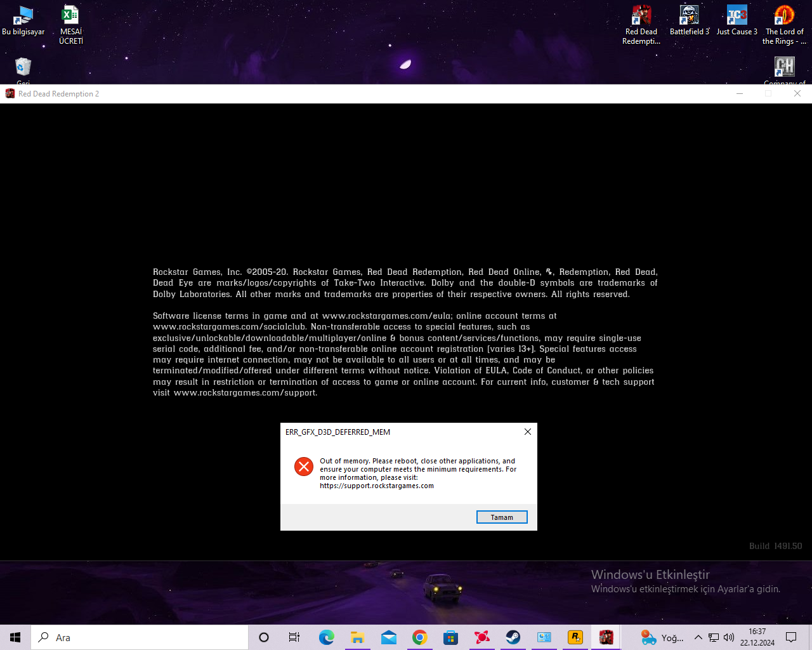812x650 pixels.
Task: Click the Ara search box
Action: pos(140,637)
